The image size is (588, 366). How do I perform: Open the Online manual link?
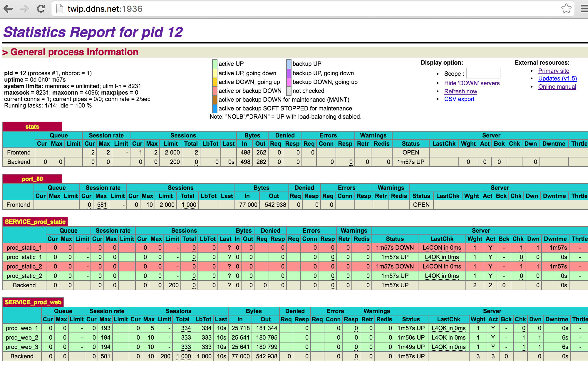[x=557, y=87]
